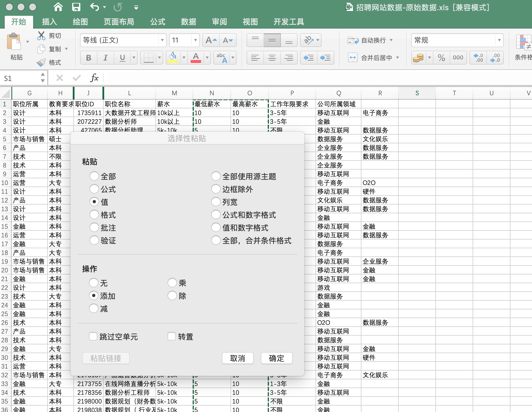Click the save disk icon
The height and width of the screenshot is (412, 532).
[x=76, y=7]
